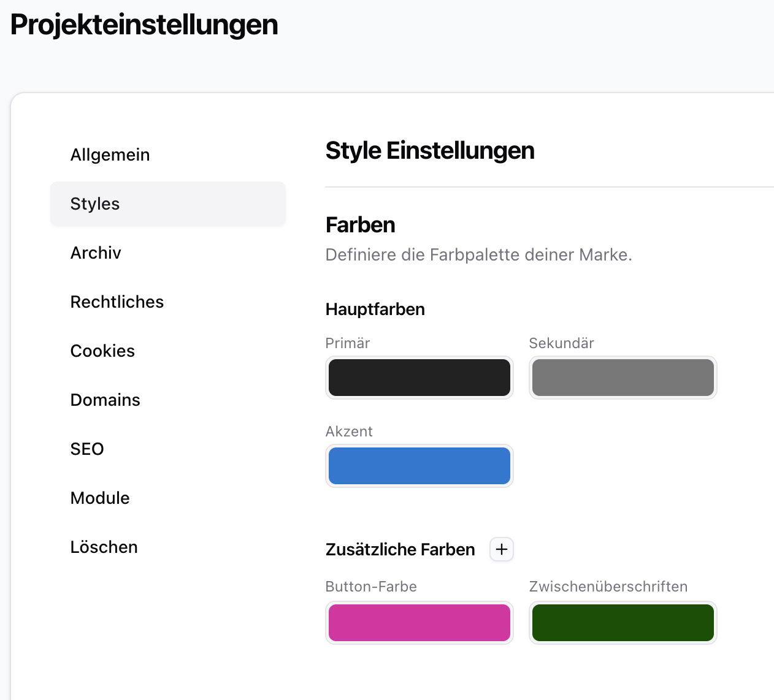
Task: Open the Module section
Action: pos(100,498)
